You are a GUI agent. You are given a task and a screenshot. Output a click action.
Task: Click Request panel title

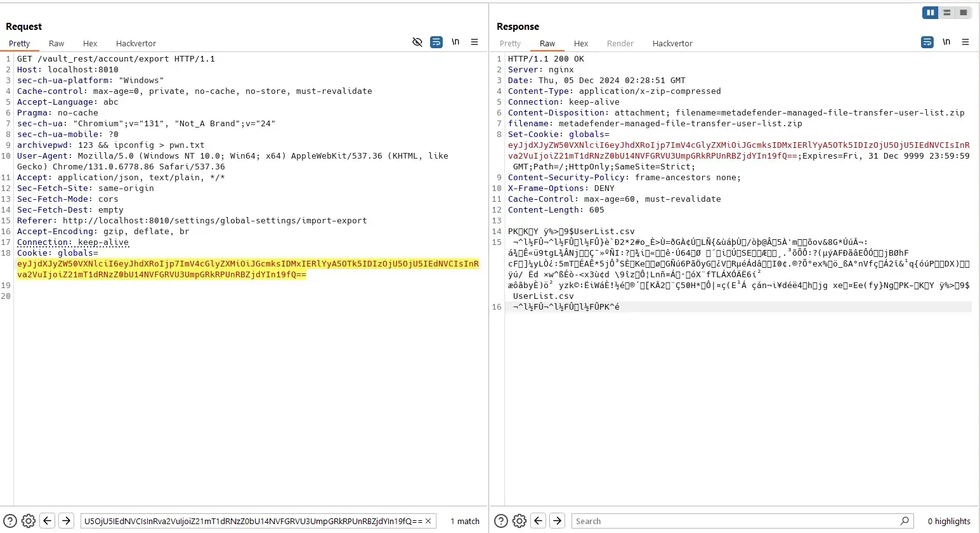point(24,27)
